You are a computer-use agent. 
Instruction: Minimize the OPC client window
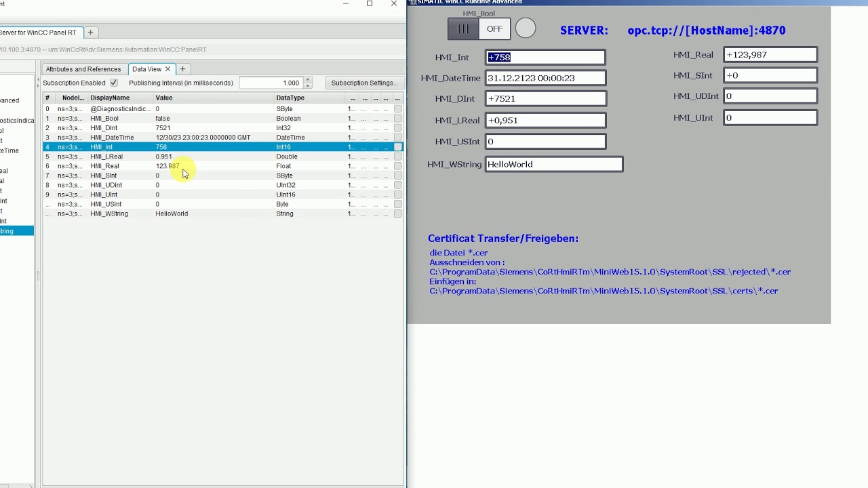(x=346, y=3)
